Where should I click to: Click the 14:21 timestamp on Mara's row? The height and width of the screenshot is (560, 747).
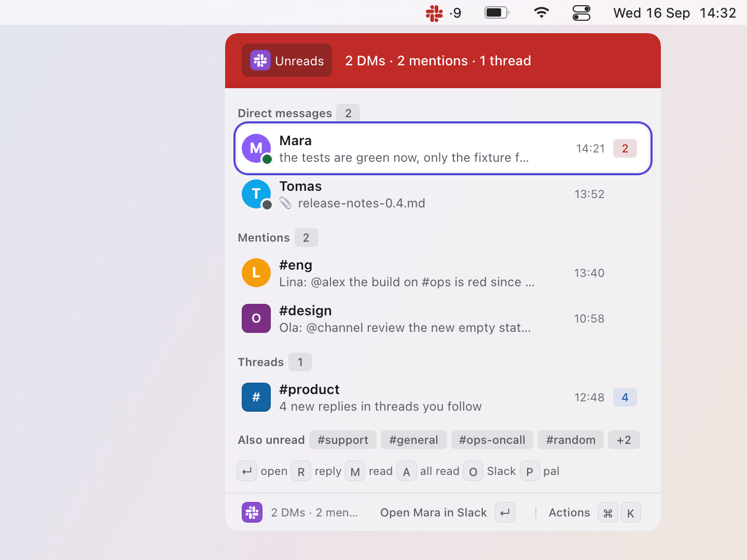590,148
